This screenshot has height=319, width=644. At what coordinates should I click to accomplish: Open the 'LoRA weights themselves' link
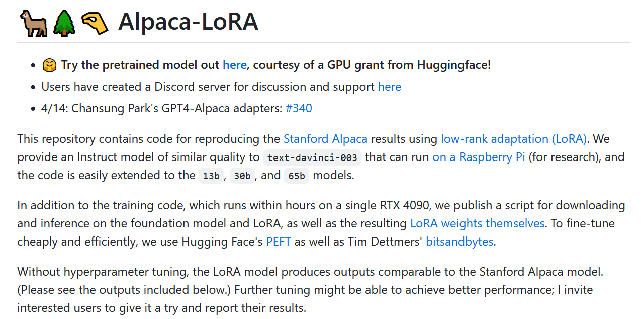coord(477,223)
